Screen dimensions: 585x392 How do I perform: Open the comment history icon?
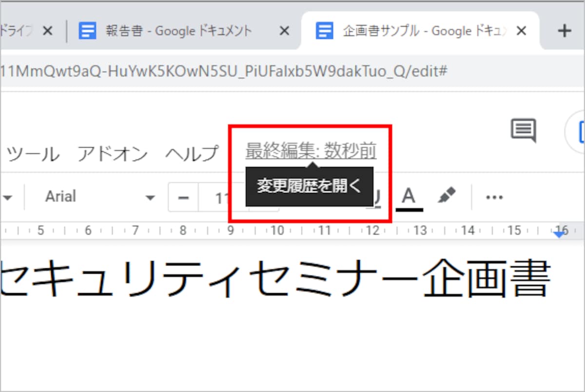click(x=524, y=131)
